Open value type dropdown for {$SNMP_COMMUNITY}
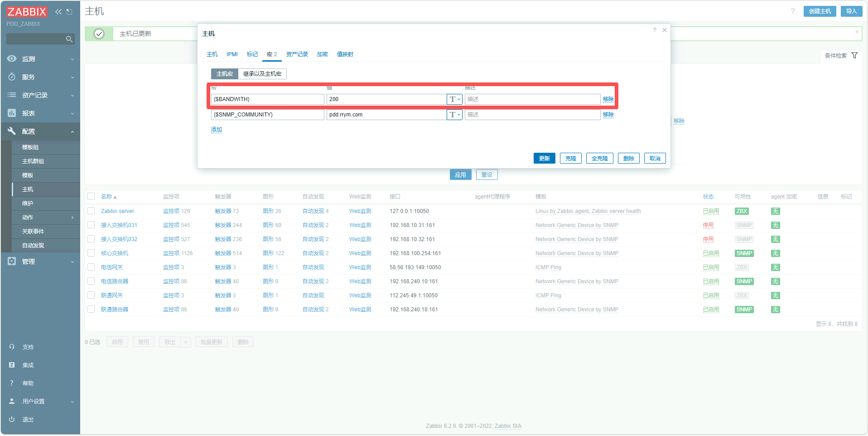This screenshot has height=436, width=868. [x=454, y=115]
